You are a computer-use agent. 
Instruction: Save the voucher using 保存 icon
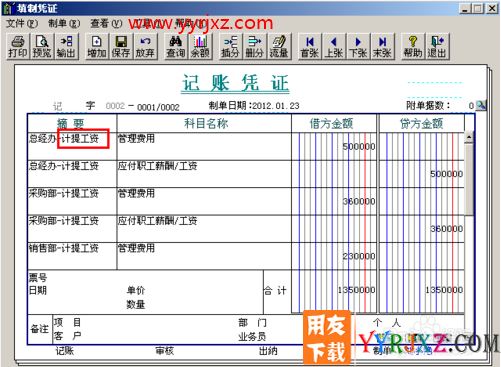[121, 46]
